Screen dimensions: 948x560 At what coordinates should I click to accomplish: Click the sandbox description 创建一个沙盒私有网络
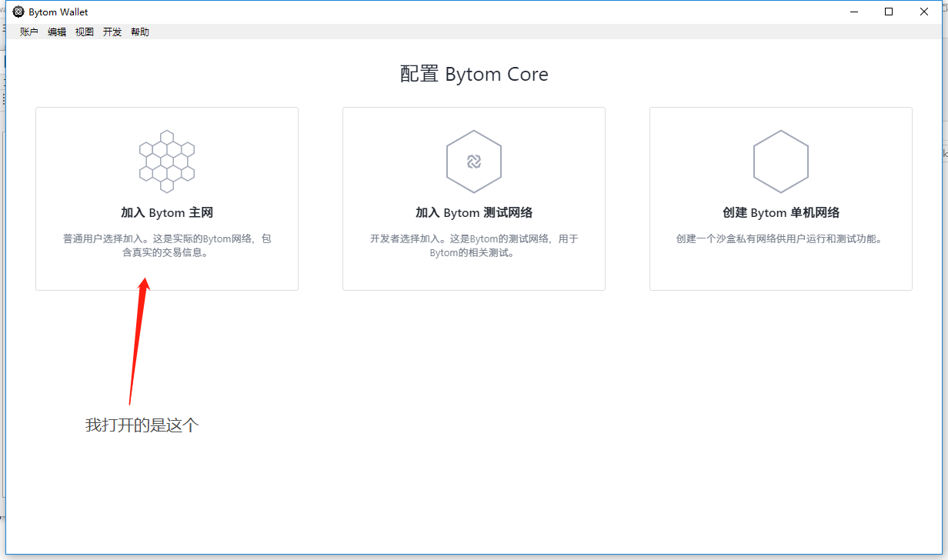point(779,239)
